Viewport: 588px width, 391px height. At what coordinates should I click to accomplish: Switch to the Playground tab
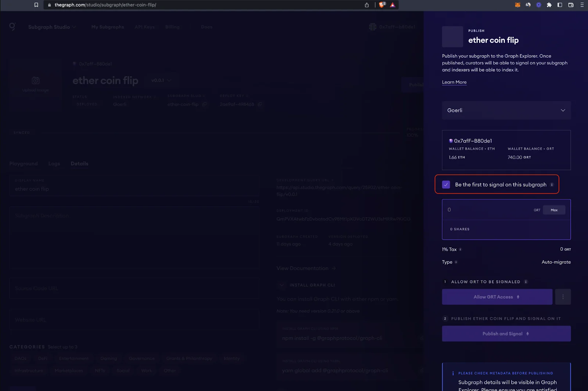[24, 163]
